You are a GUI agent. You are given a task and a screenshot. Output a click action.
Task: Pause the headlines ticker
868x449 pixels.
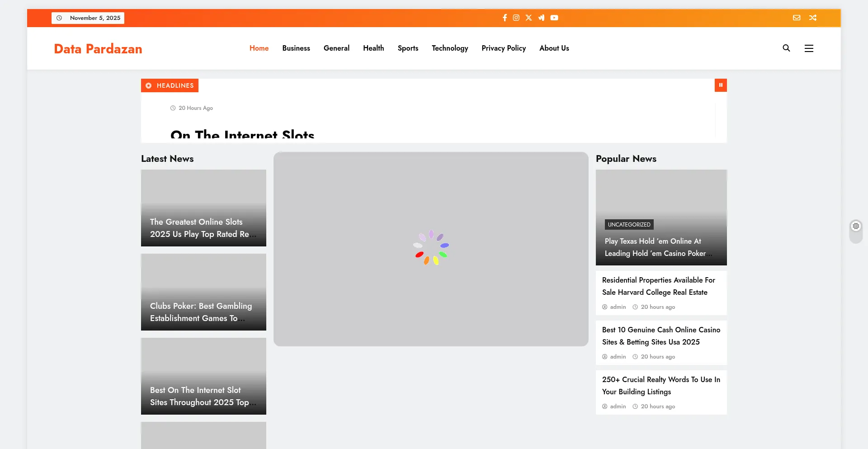721,85
